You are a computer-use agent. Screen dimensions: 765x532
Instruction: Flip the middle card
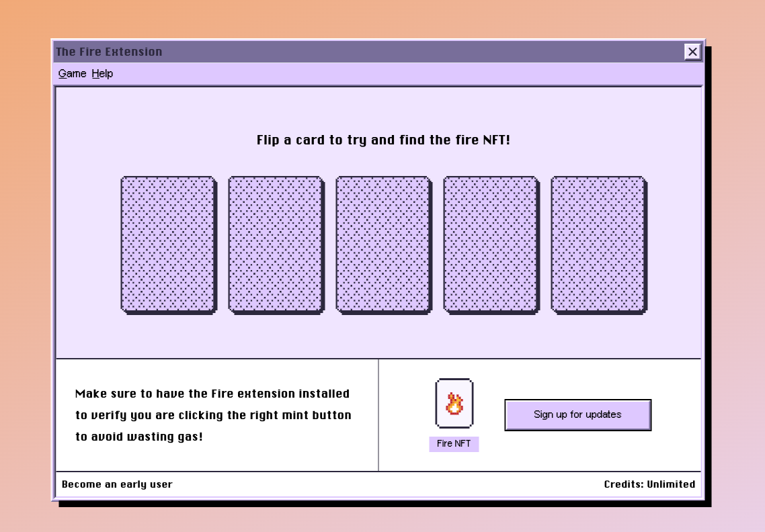(384, 245)
